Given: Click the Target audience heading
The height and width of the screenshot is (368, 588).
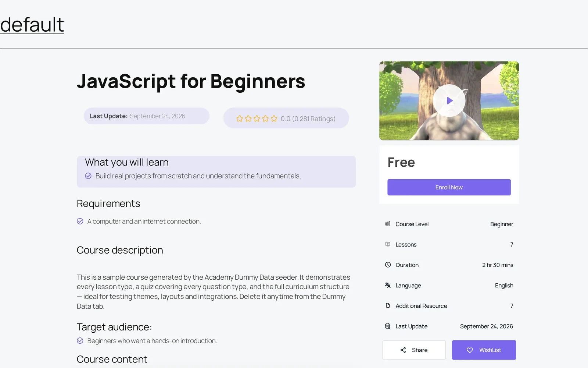Looking at the screenshot, I should tap(114, 327).
